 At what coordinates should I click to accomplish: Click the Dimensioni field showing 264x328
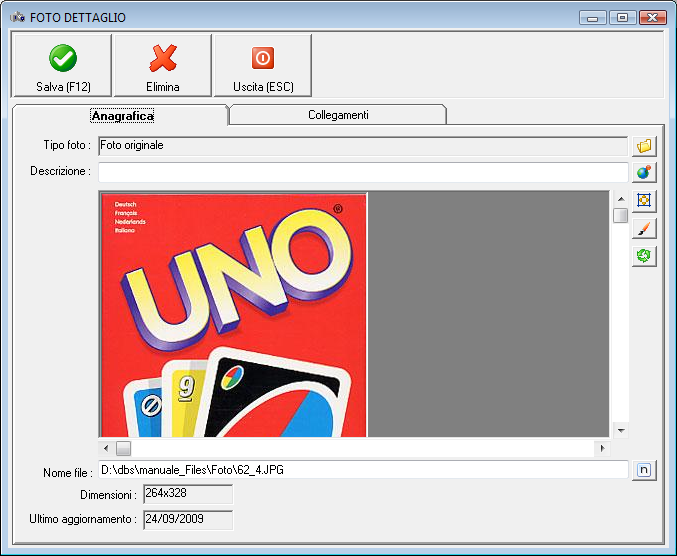pyautogui.click(x=188, y=494)
